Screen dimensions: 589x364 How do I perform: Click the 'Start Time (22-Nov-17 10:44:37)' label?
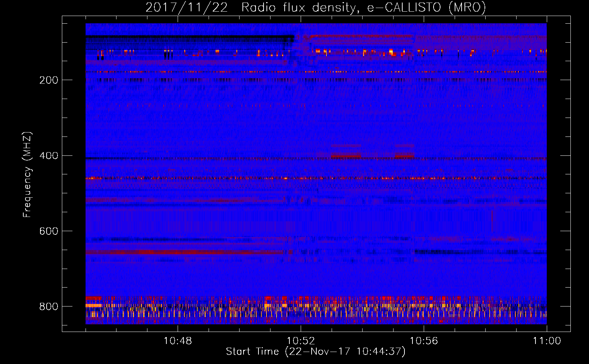(x=316, y=352)
